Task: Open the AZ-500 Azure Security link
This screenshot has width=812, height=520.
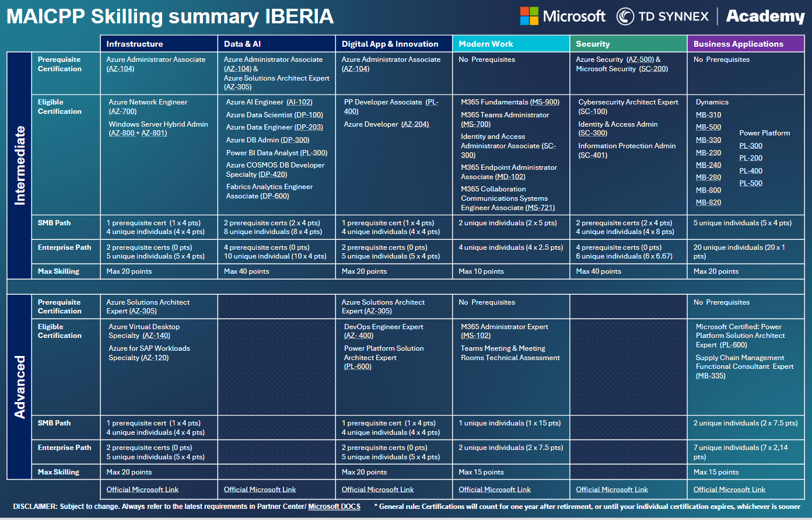Action: click(640, 60)
